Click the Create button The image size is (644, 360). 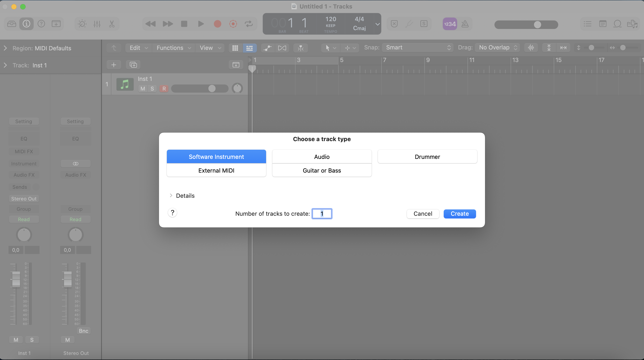[x=460, y=214]
